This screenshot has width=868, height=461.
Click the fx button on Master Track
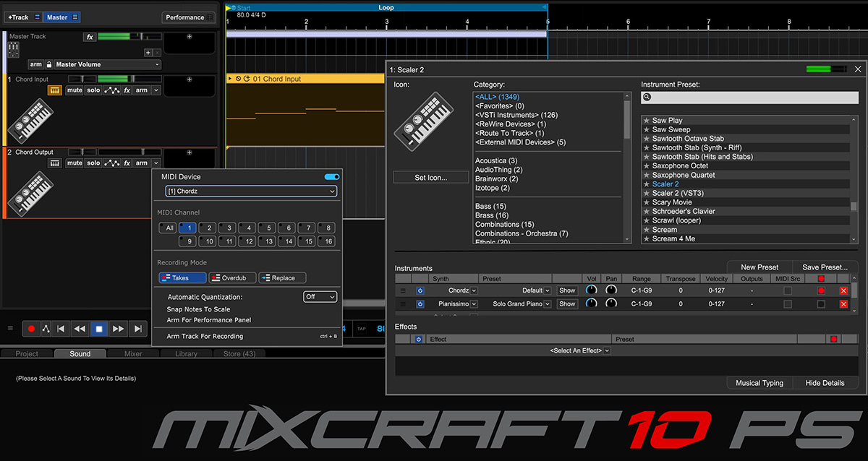click(90, 37)
